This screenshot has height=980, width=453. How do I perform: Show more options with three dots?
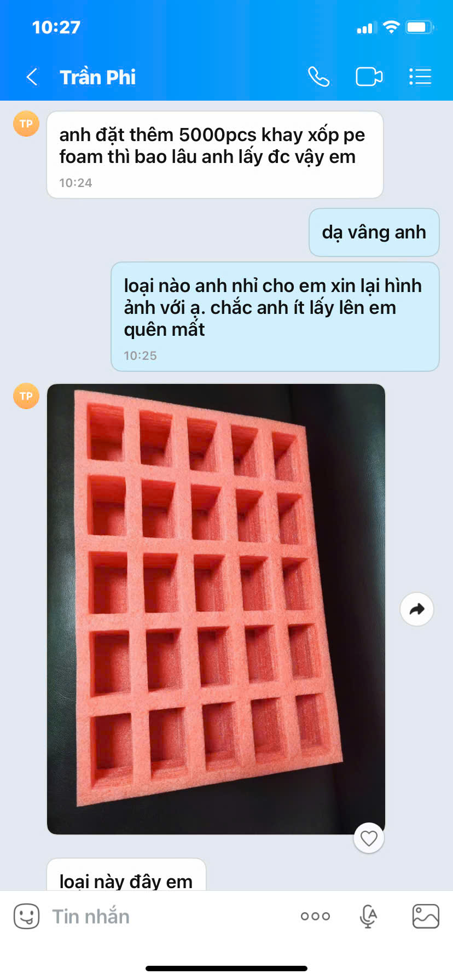click(315, 916)
